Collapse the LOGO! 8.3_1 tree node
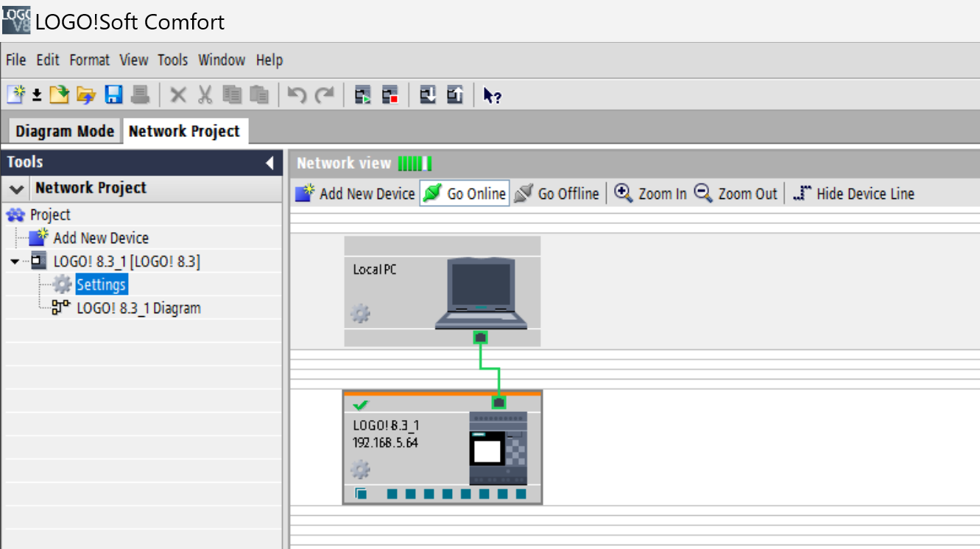980x549 pixels. [15, 262]
